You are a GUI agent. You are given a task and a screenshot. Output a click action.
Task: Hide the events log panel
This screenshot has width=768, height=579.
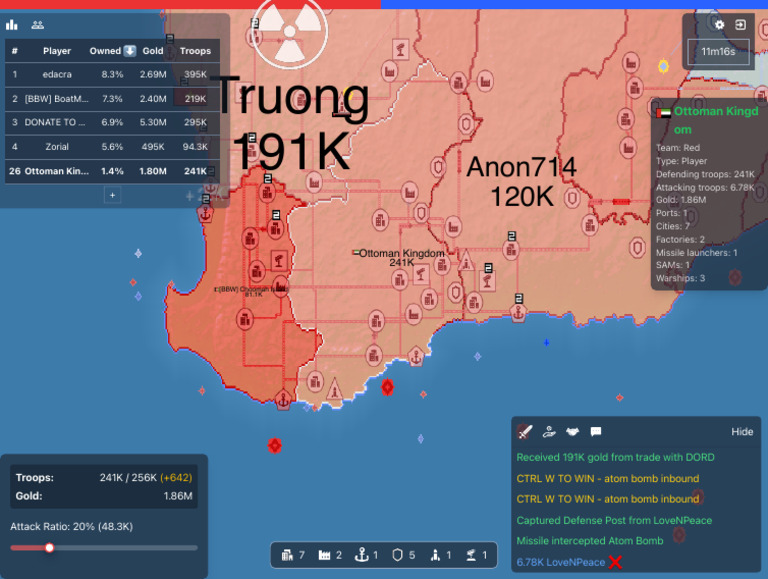(x=742, y=432)
